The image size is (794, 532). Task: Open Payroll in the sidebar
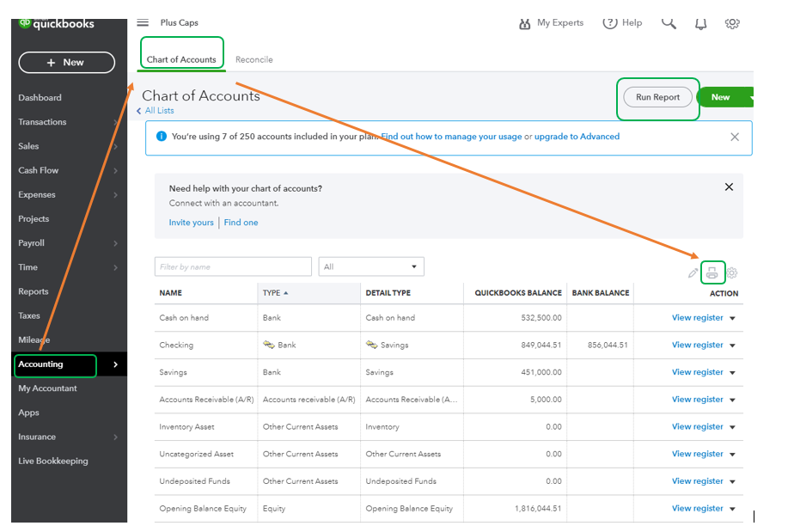[x=32, y=242]
